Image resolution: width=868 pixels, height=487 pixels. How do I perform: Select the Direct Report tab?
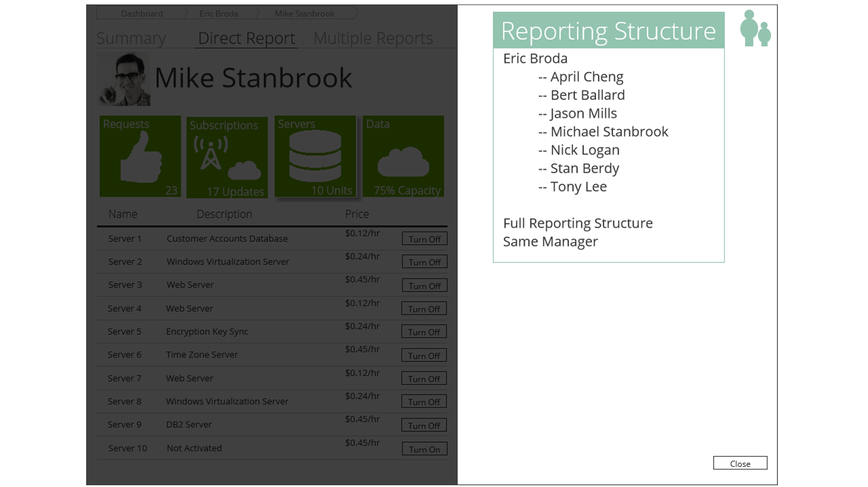(246, 38)
